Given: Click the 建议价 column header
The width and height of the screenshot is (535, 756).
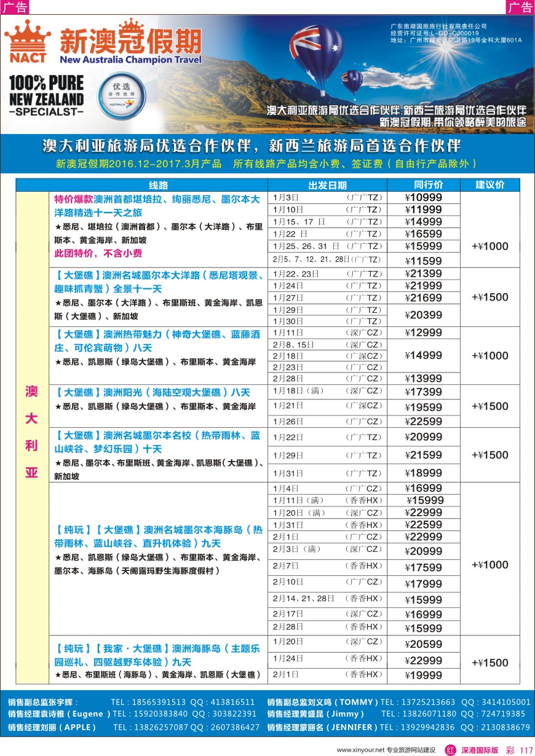Looking at the screenshot, I should point(490,185).
